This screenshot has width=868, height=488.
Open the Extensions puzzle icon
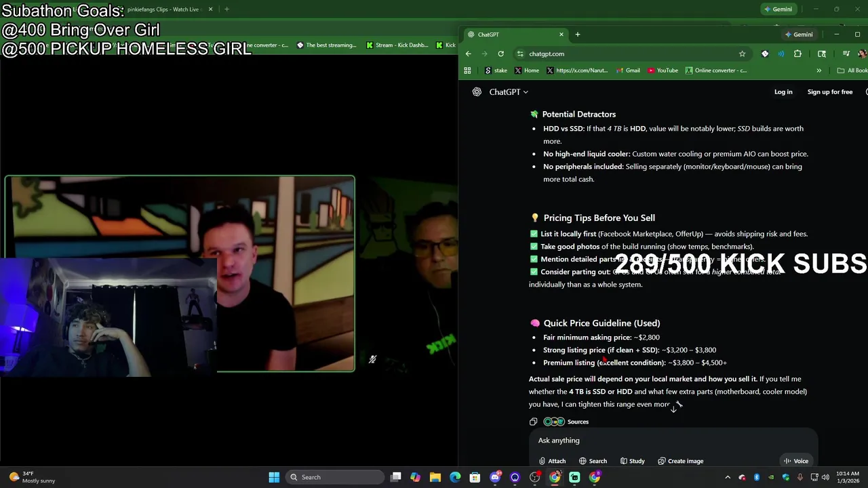(x=797, y=54)
